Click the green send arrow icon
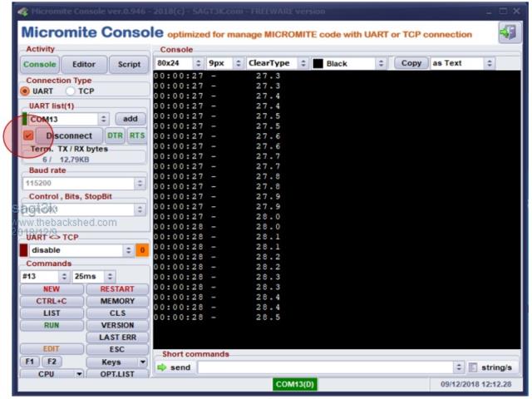 pyautogui.click(x=162, y=367)
